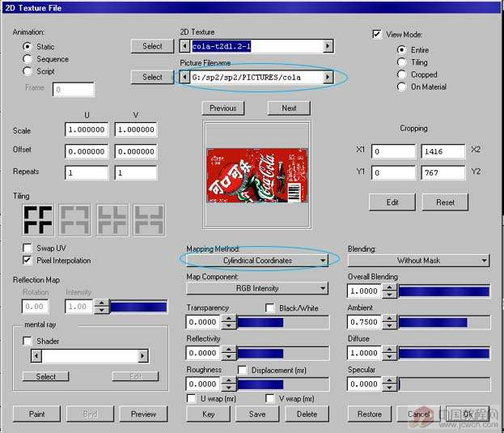Click the Previous button
This screenshot has width=504, height=433.
[223, 108]
